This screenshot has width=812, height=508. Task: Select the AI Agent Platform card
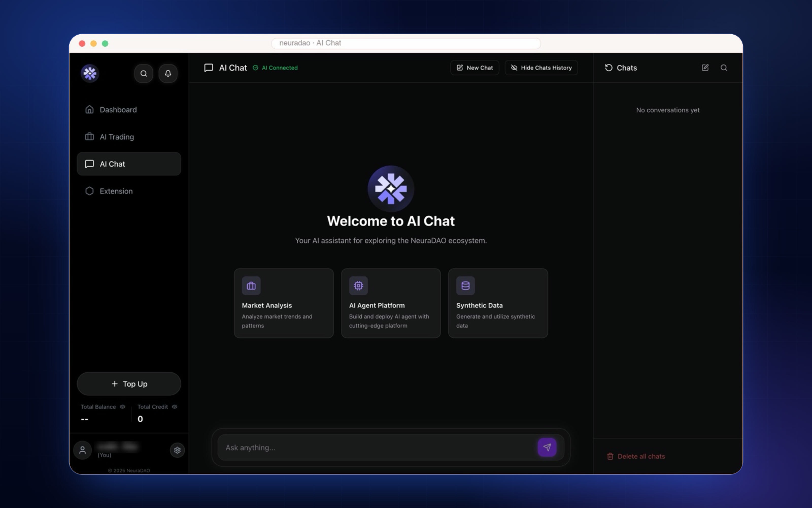pos(391,303)
